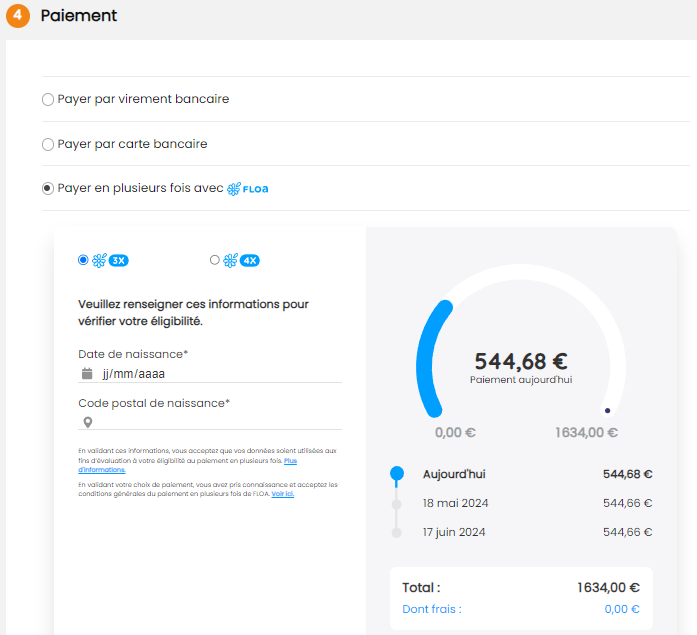Click the 18 mai 2024 timeline dot
The image size is (697, 635).
pos(397,504)
